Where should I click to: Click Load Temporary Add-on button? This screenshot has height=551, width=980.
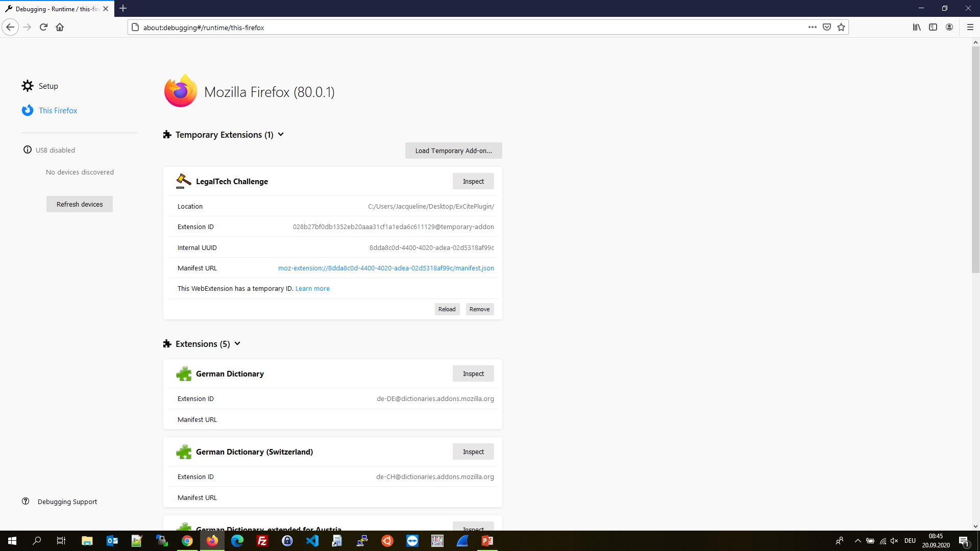pos(453,151)
